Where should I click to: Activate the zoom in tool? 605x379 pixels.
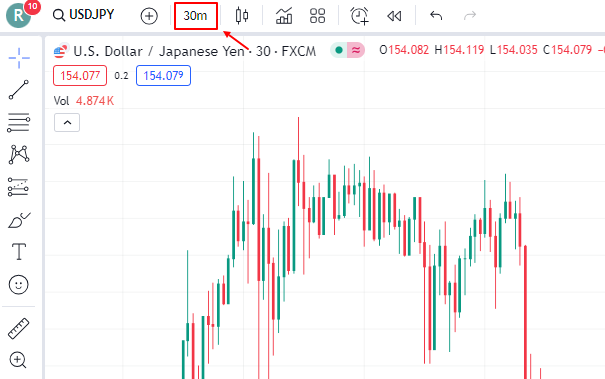(x=18, y=360)
